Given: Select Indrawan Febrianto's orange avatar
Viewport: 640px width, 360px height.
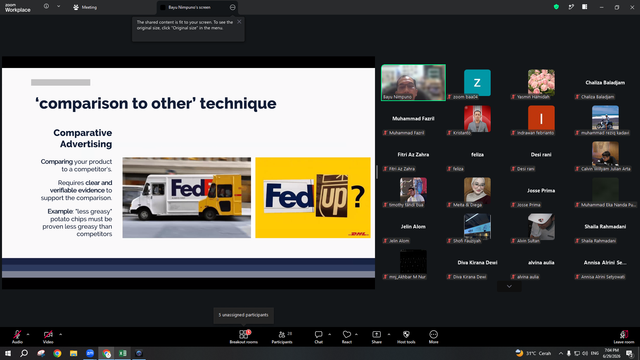Looking at the screenshot, I should click(x=541, y=118).
